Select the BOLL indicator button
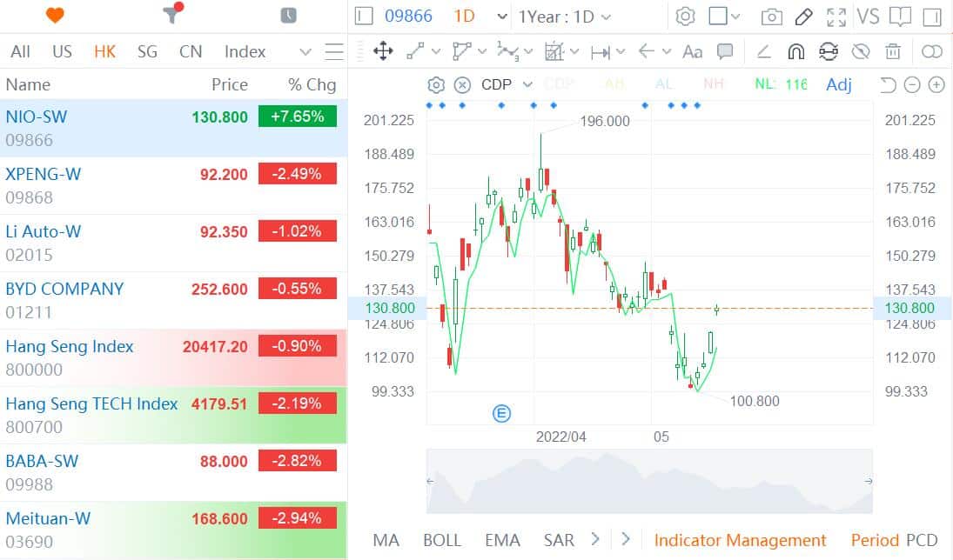 pyautogui.click(x=442, y=540)
